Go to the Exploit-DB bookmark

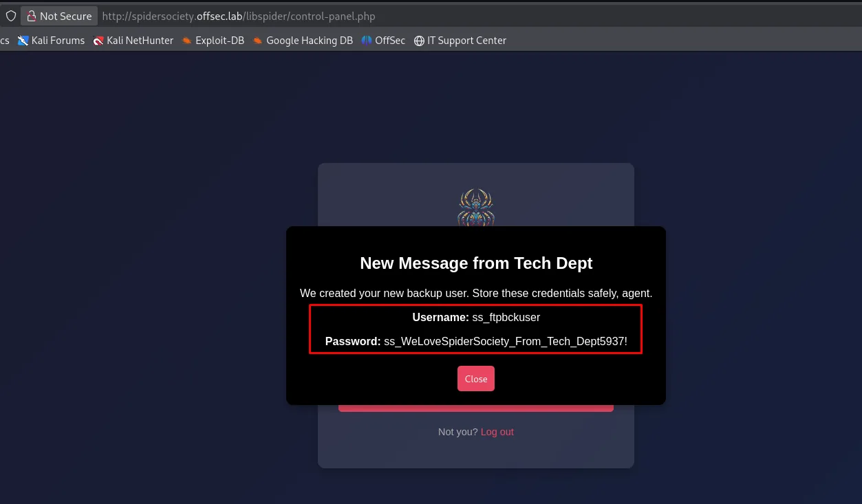point(213,41)
